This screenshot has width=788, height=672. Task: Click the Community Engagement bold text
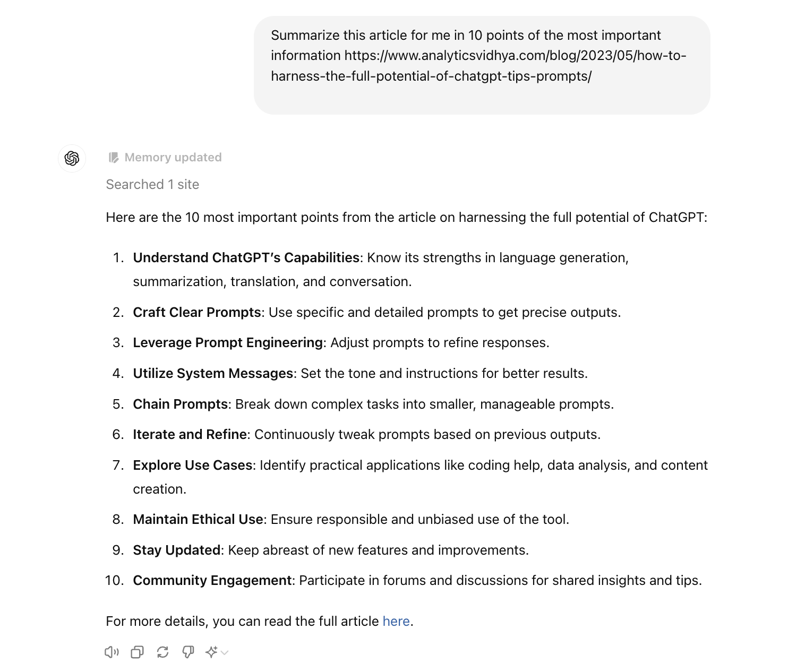pyautogui.click(x=212, y=580)
